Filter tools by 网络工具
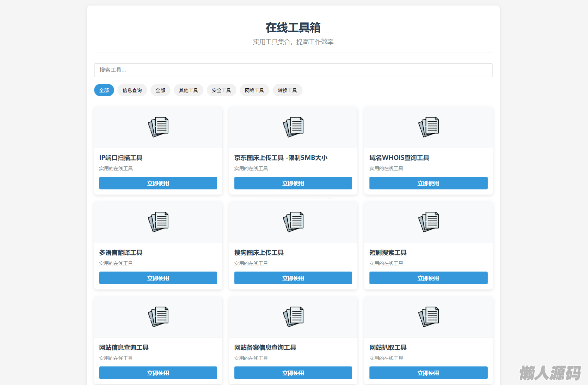This screenshot has height=385, width=588. click(x=254, y=90)
